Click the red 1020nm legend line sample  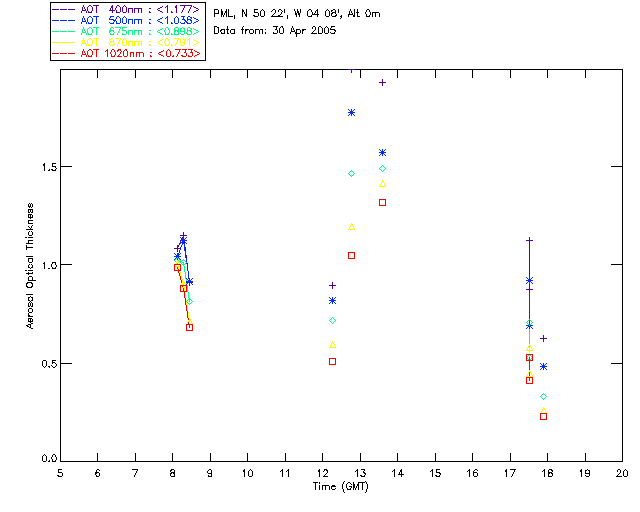click(x=64, y=53)
